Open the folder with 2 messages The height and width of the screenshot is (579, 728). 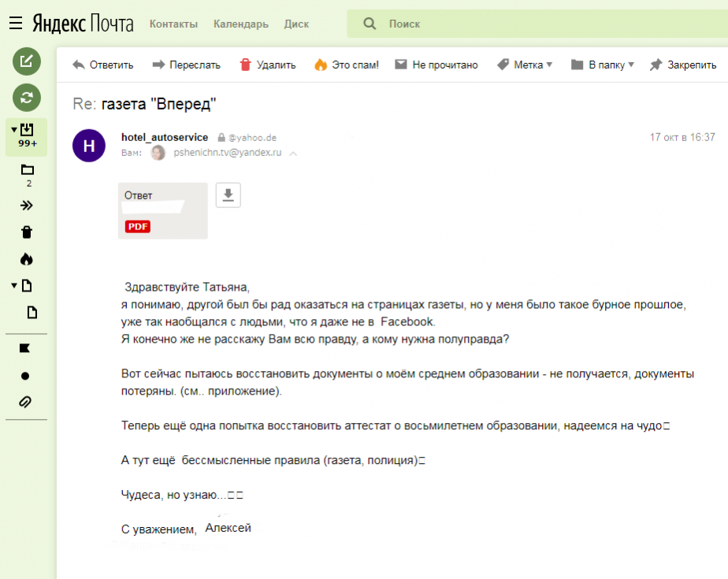pyautogui.click(x=28, y=176)
